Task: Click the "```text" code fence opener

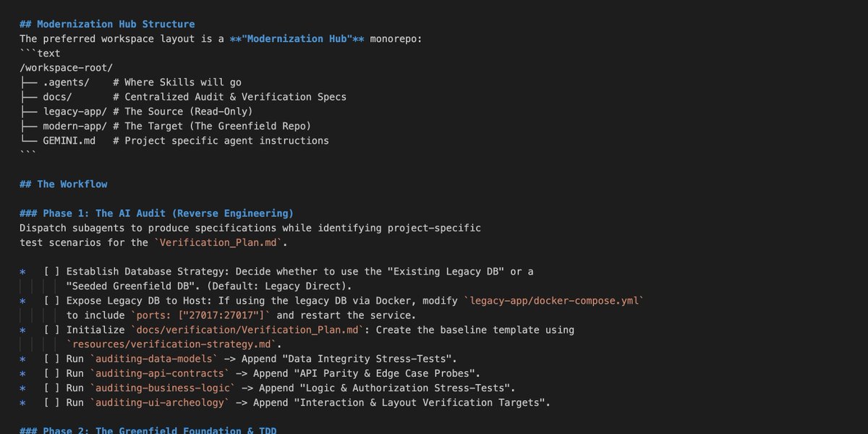Action: (40, 53)
